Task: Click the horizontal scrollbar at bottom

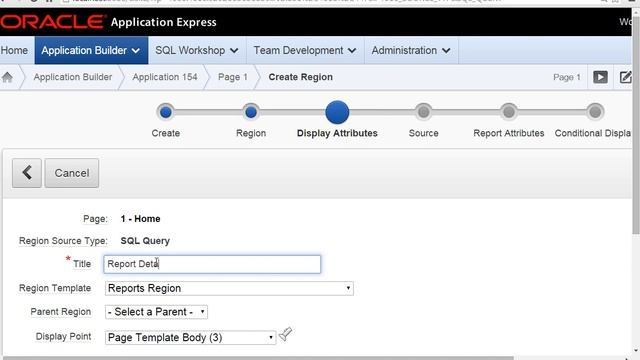Action: point(257,358)
